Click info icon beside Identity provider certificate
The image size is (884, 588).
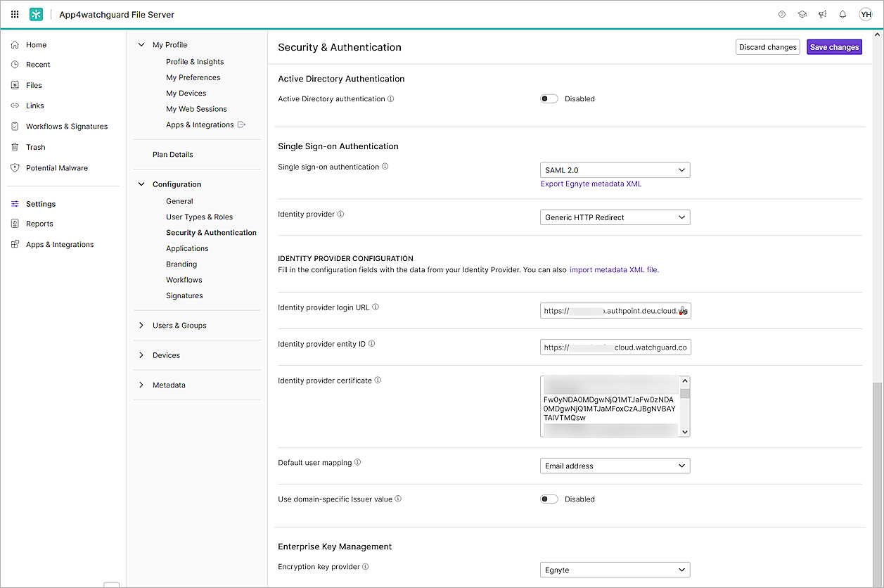pyautogui.click(x=378, y=381)
